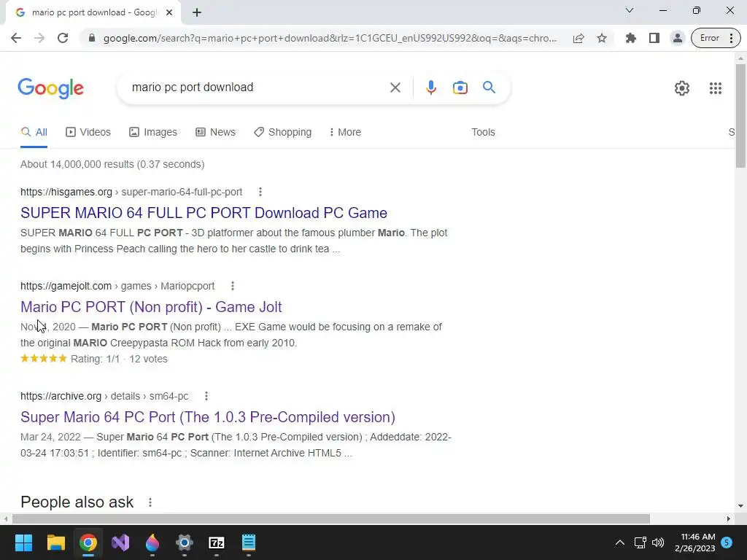Open options for archive.org result
Image resolution: width=747 pixels, height=560 pixels.
(x=206, y=396)
